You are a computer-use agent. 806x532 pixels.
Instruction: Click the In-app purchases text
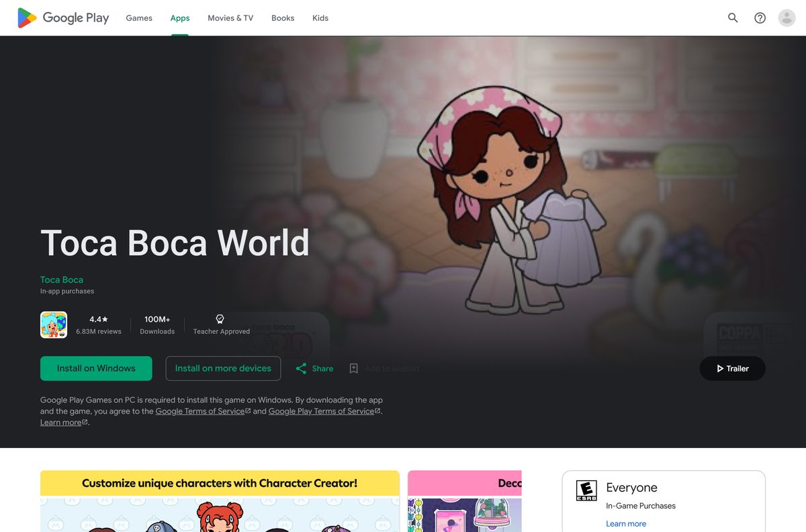[x=67, y=292]
